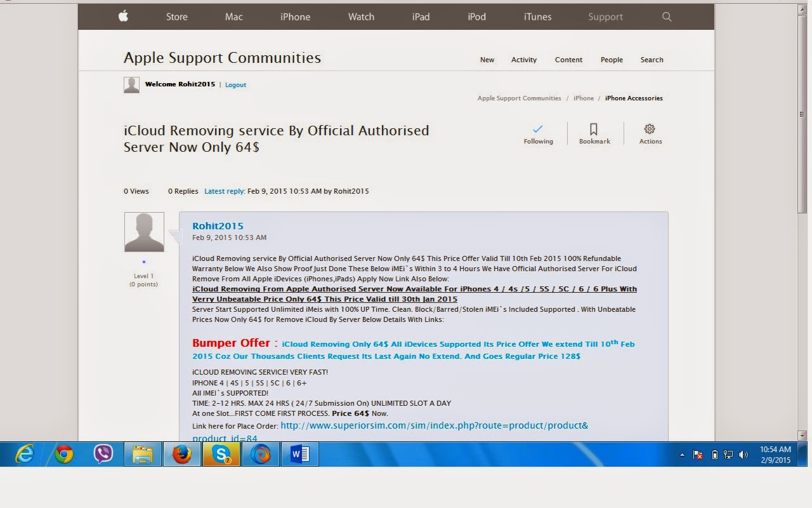Select the iPhone Accessories breadcrumb
The image size is (812, 508).
[634, 98]
